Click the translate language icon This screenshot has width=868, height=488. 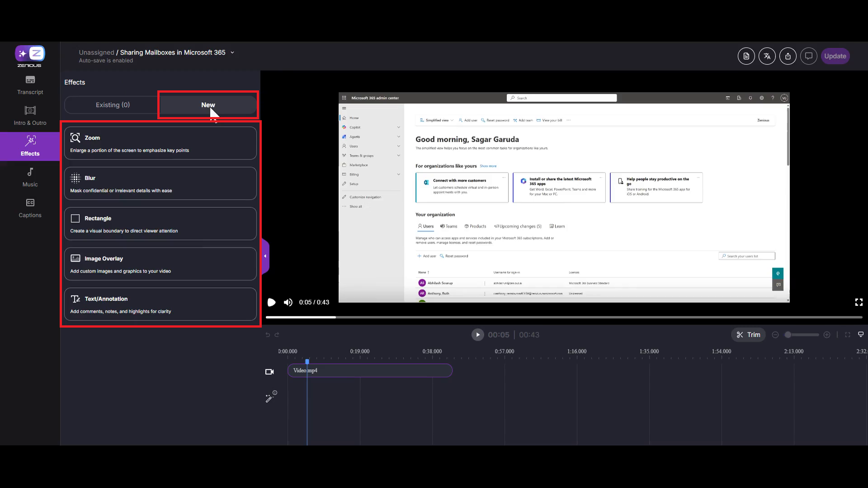pos(767,56)
